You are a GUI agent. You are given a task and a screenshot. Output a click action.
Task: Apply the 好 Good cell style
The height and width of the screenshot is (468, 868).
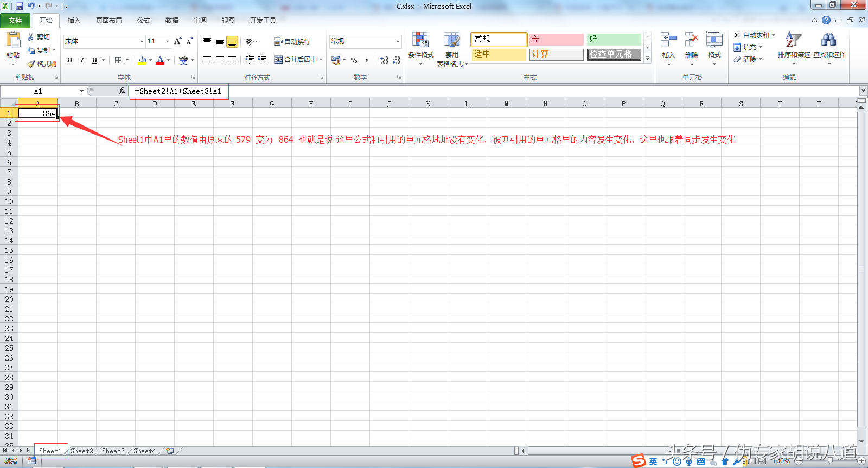[x=614, y=39]
